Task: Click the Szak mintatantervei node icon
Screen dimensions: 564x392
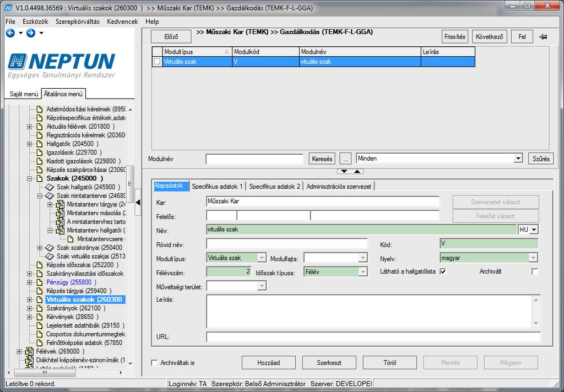Action: pyautogui.click(x=50, y=196)
